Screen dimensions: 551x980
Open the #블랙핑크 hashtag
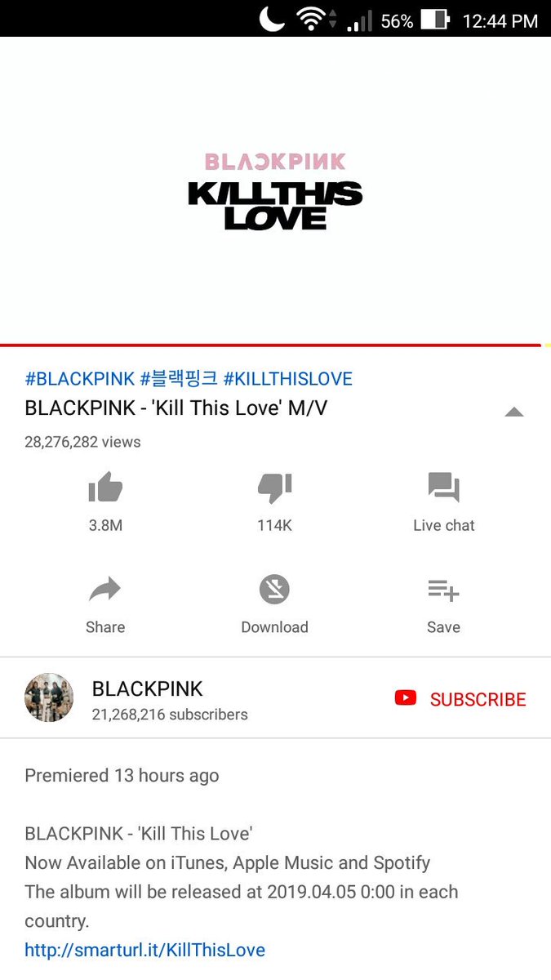pyautogui.click(x=179, y=379)
